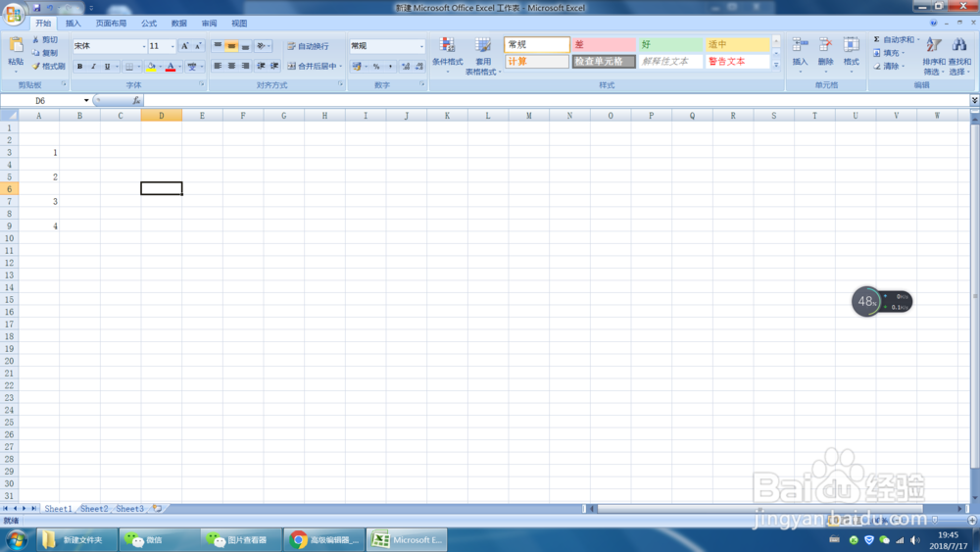Open the Name Box D6 dropdown arrow
The width and height of the screenshot is (980, 552).
86,101
